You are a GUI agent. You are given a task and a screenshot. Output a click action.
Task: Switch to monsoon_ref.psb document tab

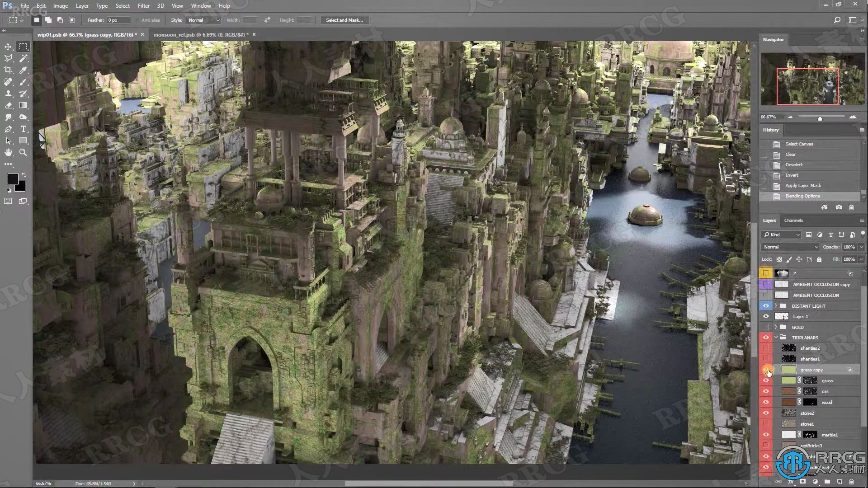(201, 34)
